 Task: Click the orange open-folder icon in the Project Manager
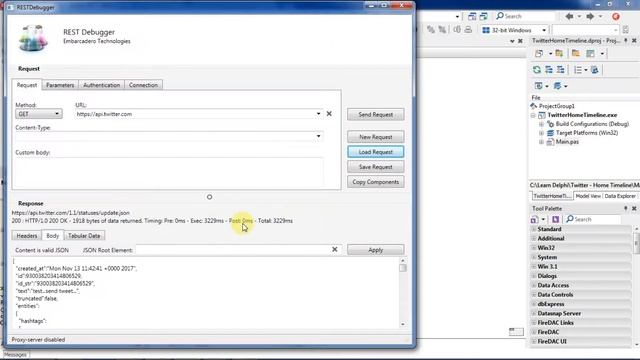pyautogui.click(x=576, y=53)
